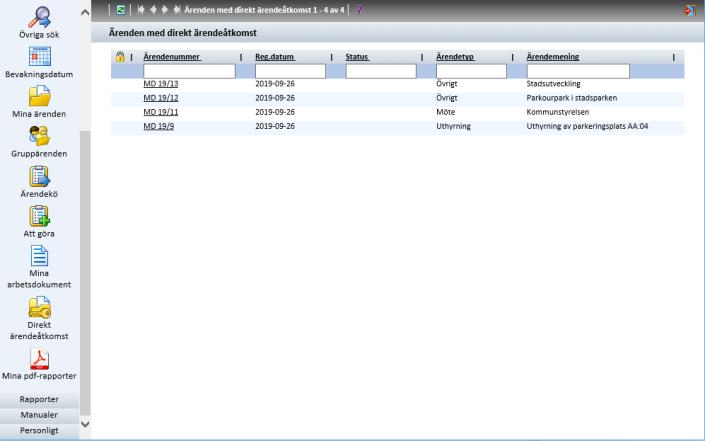Select 'Parkourpark i stadsparken' cell
The width and height of the screenshot is (705, 441).
tap(571, 98)
